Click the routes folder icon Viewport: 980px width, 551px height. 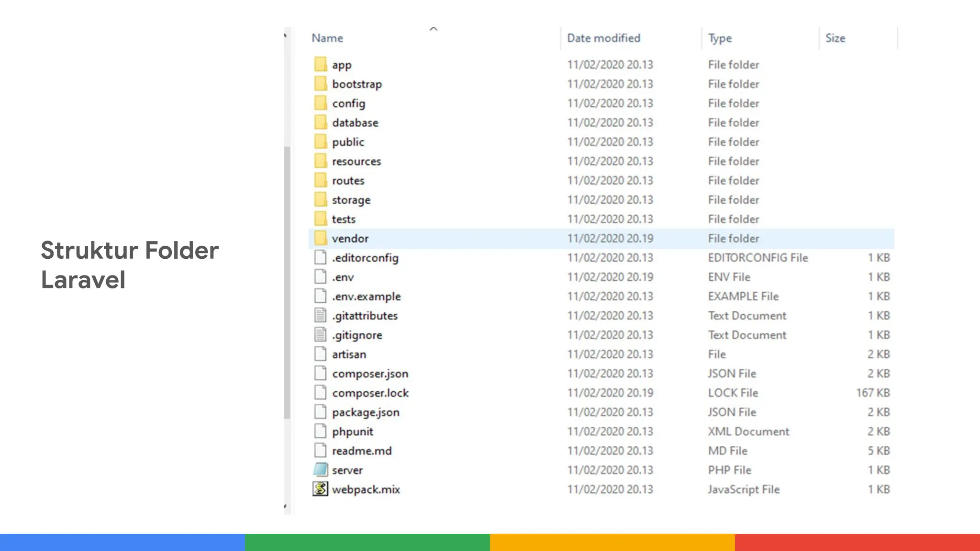tap(321, 180)
